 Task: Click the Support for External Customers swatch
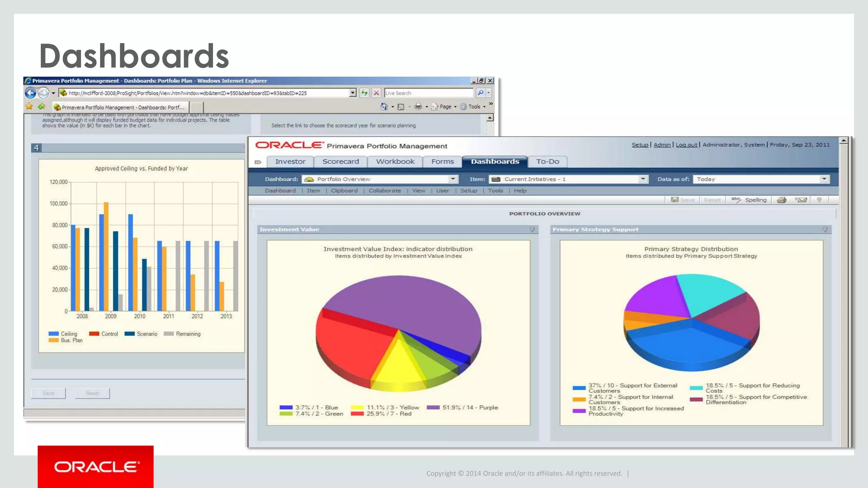579,388
